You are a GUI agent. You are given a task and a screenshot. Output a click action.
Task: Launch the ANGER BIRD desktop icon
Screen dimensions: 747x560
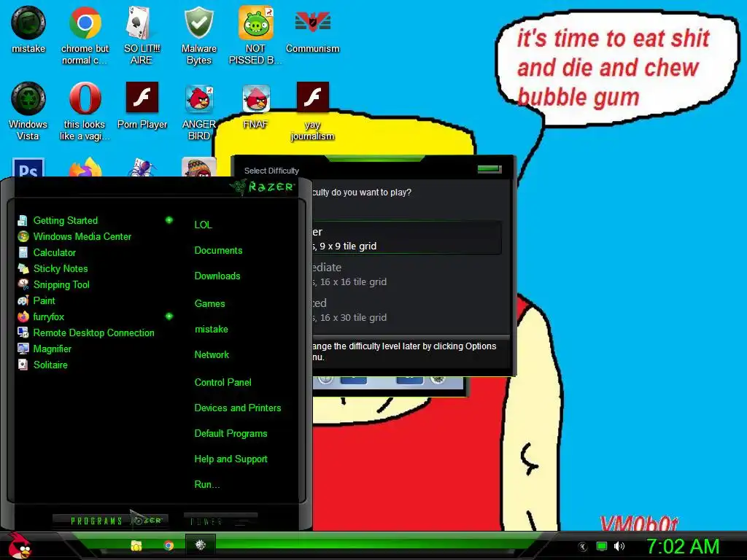point(198,111)
